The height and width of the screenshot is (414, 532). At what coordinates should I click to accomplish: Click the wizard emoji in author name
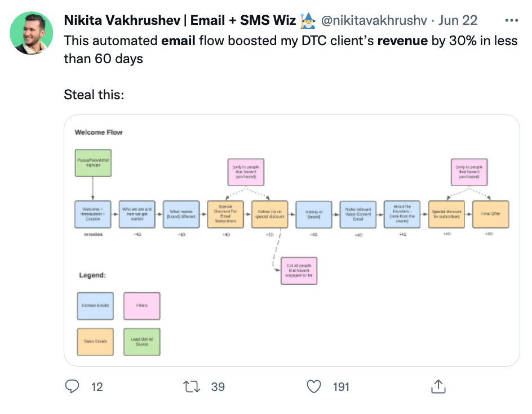click(x=307, y=21)
